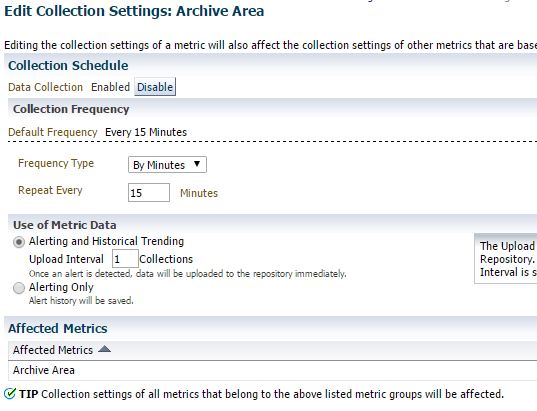Click the Upload Interval collections field
This screenshot has width=537, height=411.
[125, 259]
